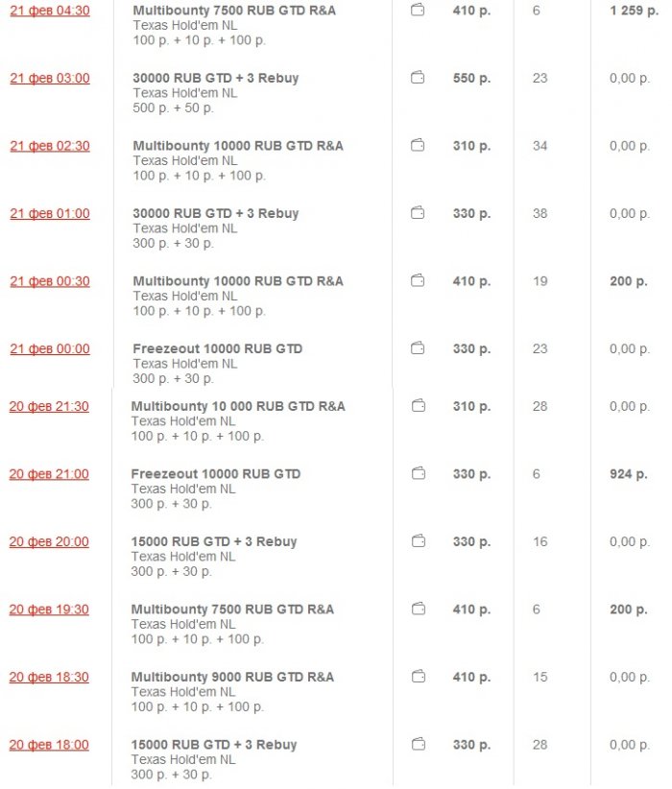Click wallet icon in 21 фев 03:00 row
This screenshot has height=789, width=672.
418,79
